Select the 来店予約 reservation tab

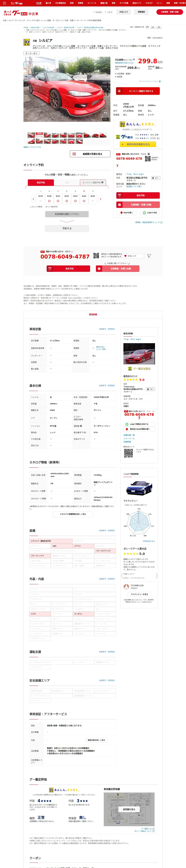point(41,183)
